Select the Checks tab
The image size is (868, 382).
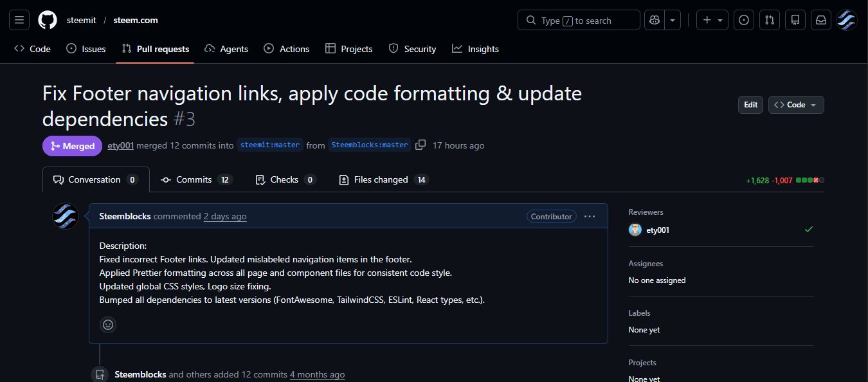pos(285,179)
